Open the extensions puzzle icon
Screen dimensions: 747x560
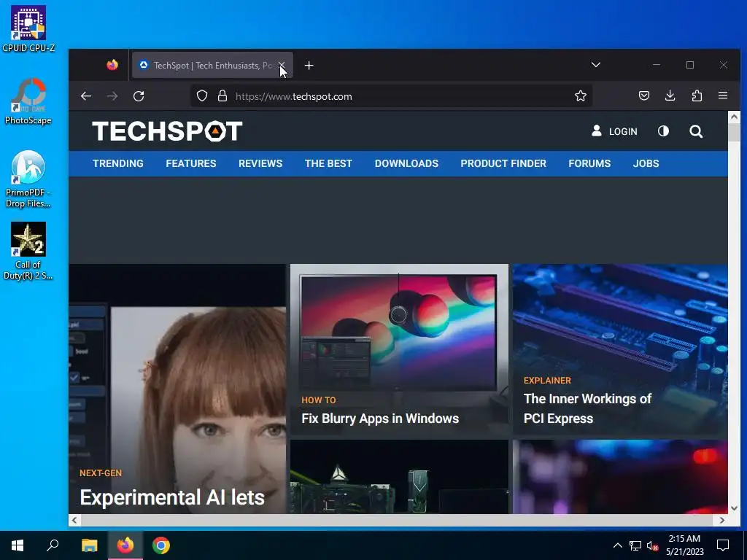point(697,96)
